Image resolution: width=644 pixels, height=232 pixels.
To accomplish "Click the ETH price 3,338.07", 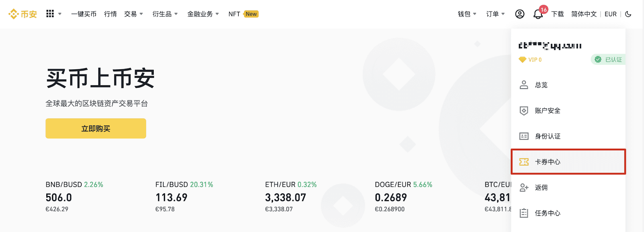I will pyautogui.click(x=285, y=198).
